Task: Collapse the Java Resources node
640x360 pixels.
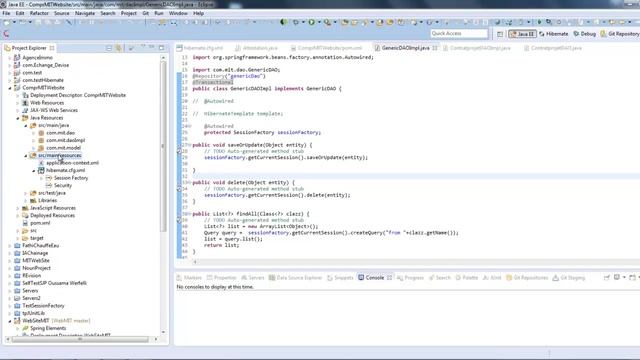Action: click(18, 118)
